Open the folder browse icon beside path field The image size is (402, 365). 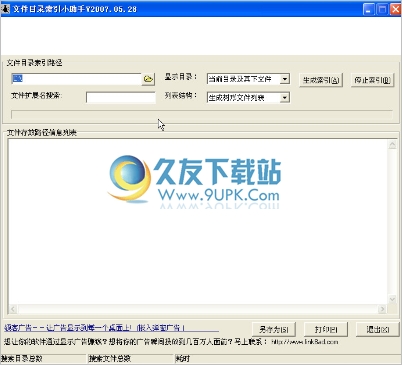(148, 79)
